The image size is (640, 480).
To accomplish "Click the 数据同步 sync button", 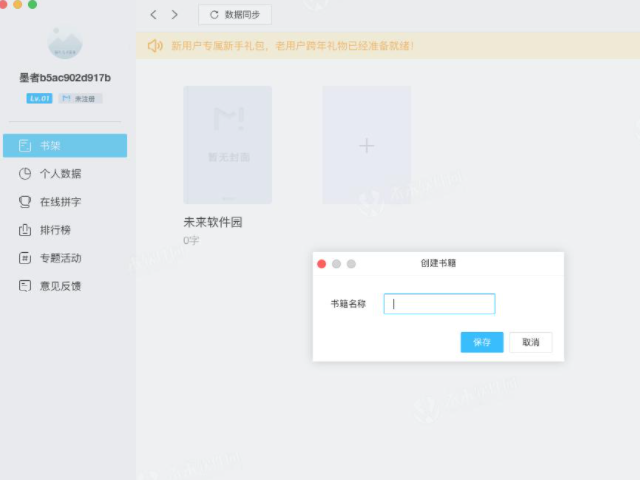I will pyautogui.click(x=235, y=15).
